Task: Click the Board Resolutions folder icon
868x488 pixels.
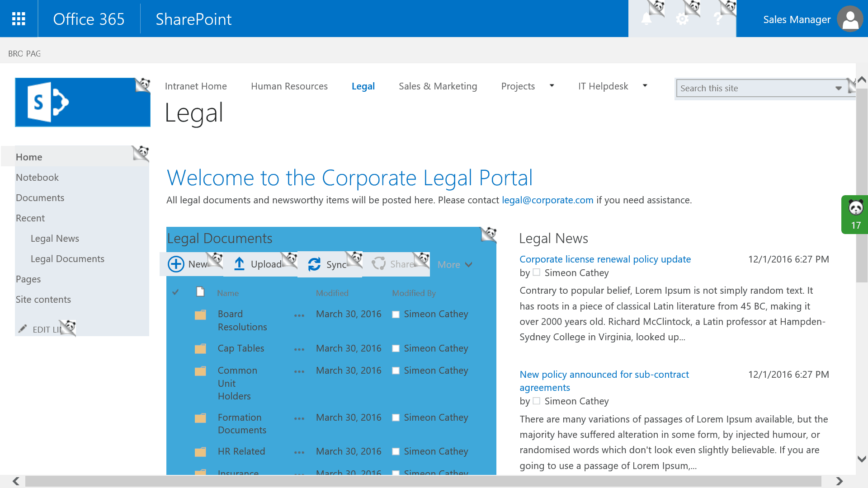Action: pos(200,314)
